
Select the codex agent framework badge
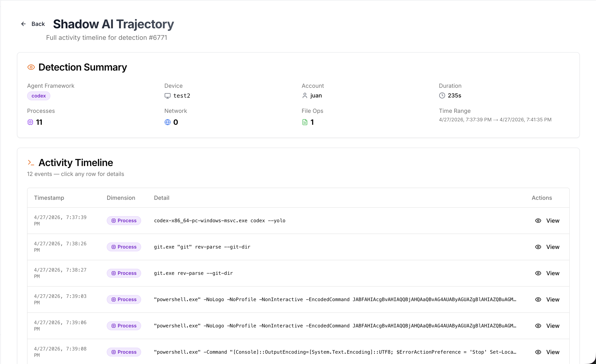click(39, 96)
